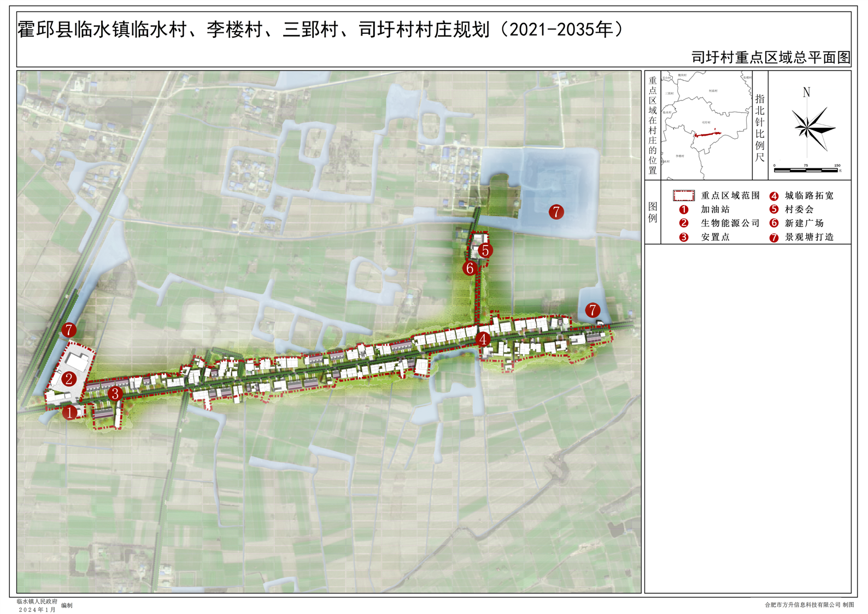Click the scale bar under the compass
Viewport: 868px width, 614px height.
coord(806,170)
